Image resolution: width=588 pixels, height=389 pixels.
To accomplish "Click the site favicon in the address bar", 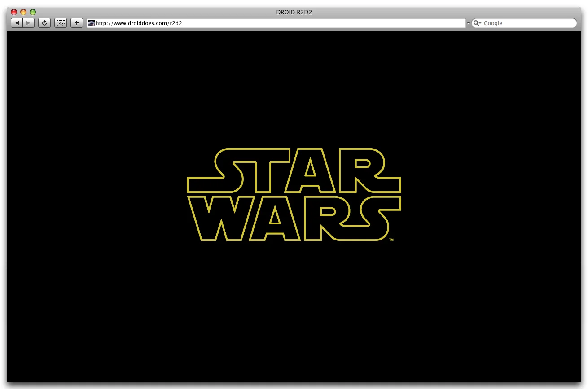I will [x=91, y=23].
